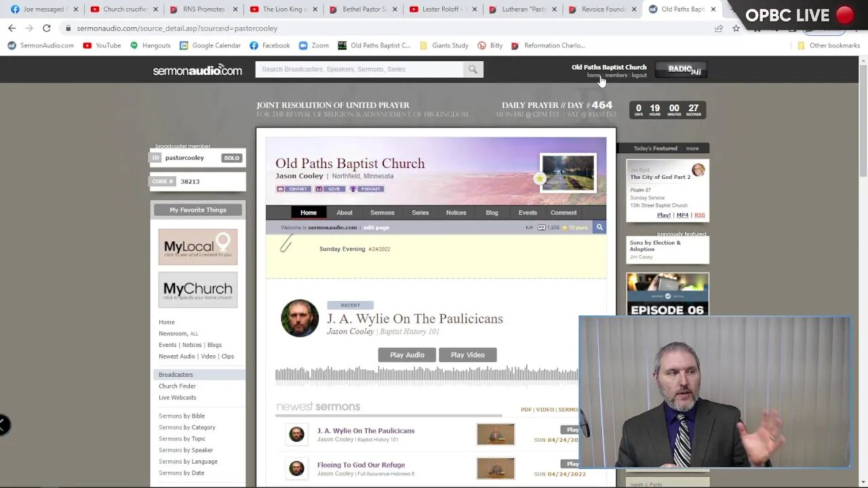Click the edit page link
Image resolution: width=868 pixels, height=488 pixels.
coord(376,228)
